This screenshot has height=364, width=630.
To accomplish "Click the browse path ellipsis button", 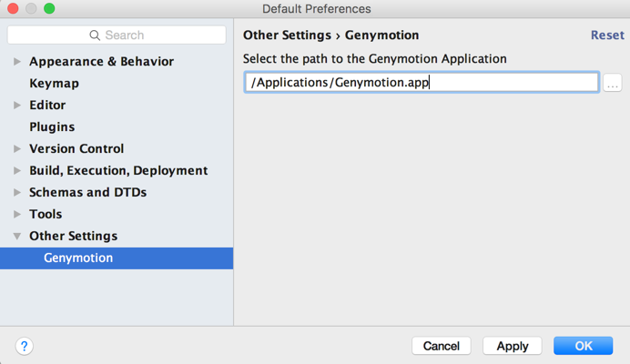I will coord(613,83).
